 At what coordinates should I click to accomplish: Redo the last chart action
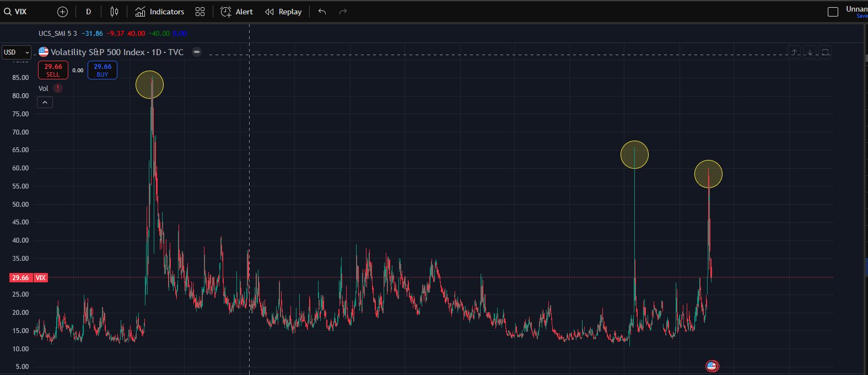point(343,12)
